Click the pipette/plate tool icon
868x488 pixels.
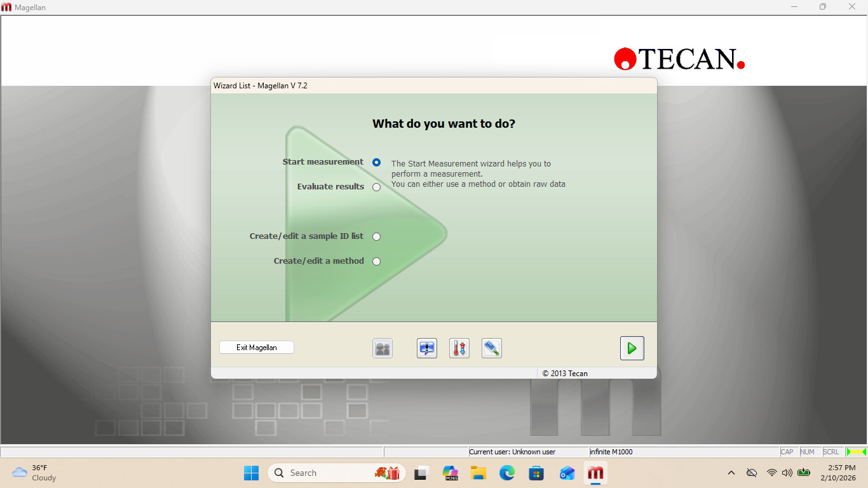[x=492, y=348]
